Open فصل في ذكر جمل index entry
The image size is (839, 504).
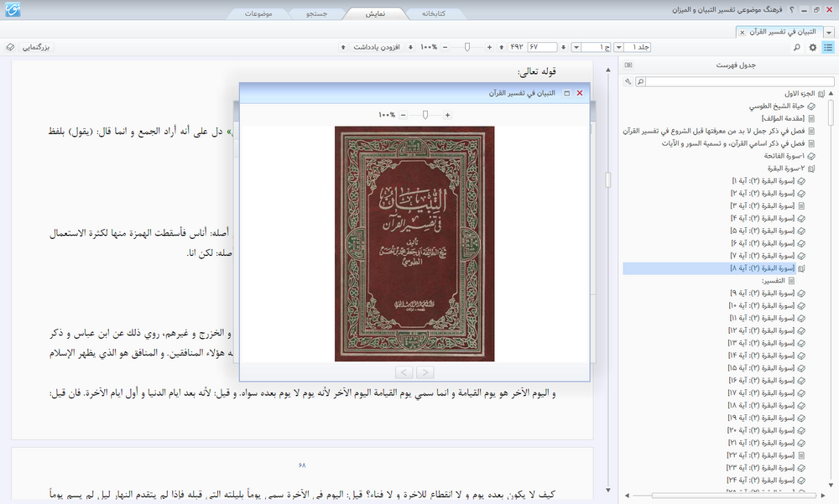point(713,131)
